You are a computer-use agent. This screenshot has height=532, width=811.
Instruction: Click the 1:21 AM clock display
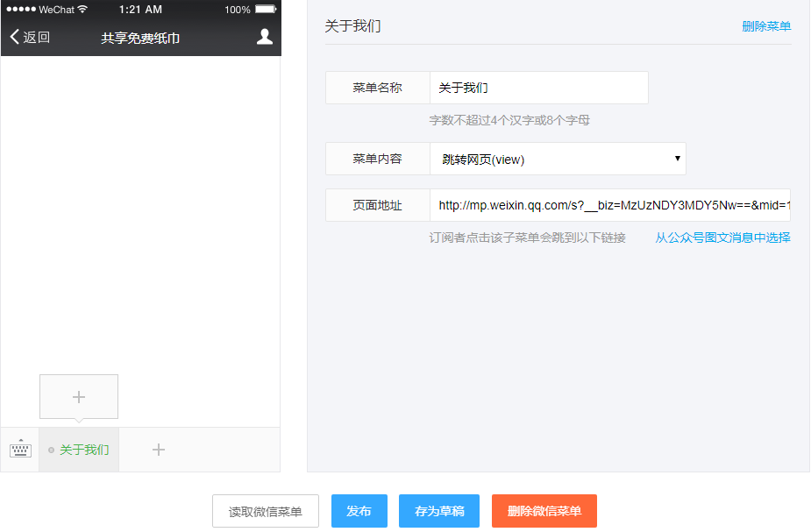coord(140,9)
